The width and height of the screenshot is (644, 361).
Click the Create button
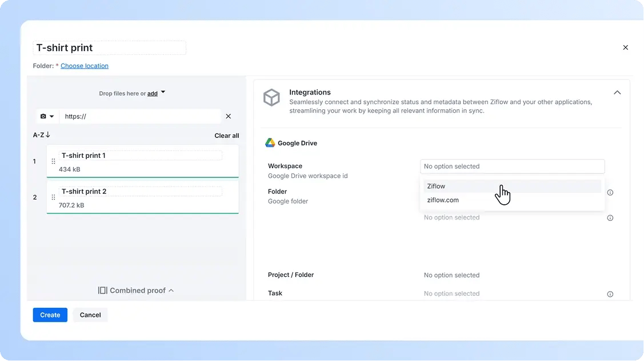click(50, 315)
